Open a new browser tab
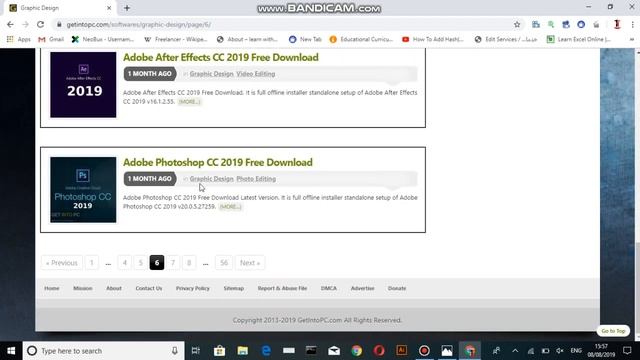 (x=127, y=8)
